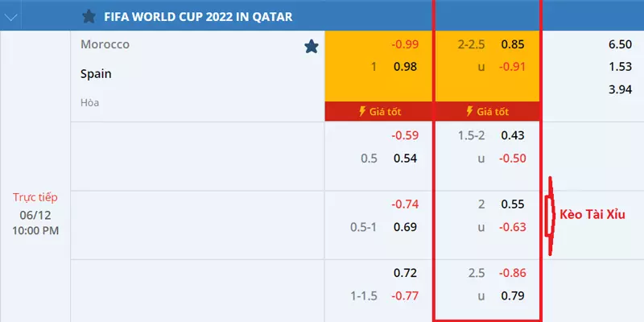Pick under odds -0.91 in highlighted row

click(512, 67)
